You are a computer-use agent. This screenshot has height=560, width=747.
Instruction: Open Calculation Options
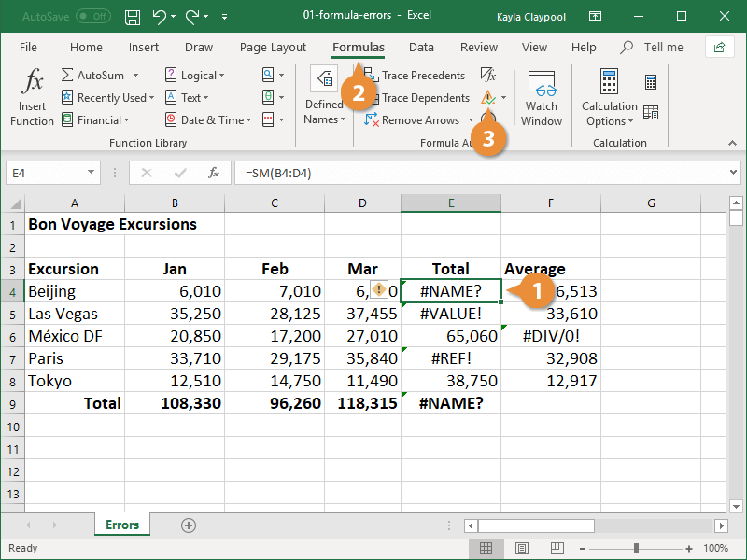pyautogui.click(x=610, y=99)
